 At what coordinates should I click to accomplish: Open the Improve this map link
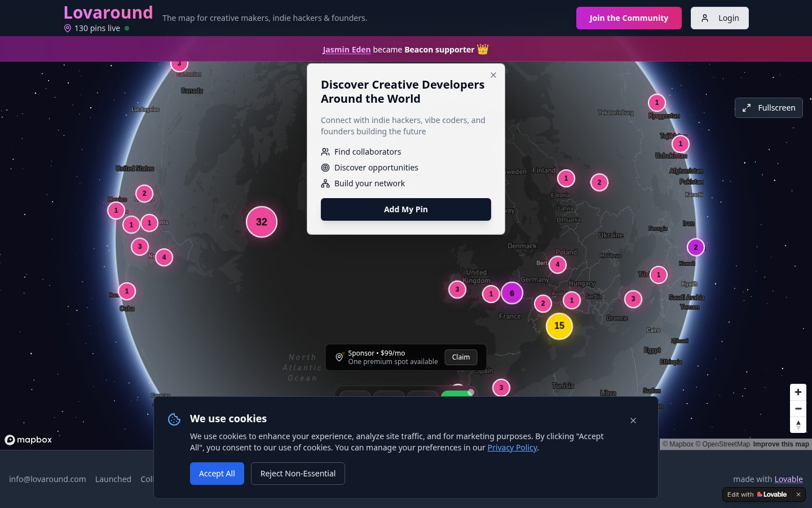click(x=781, y=444)
